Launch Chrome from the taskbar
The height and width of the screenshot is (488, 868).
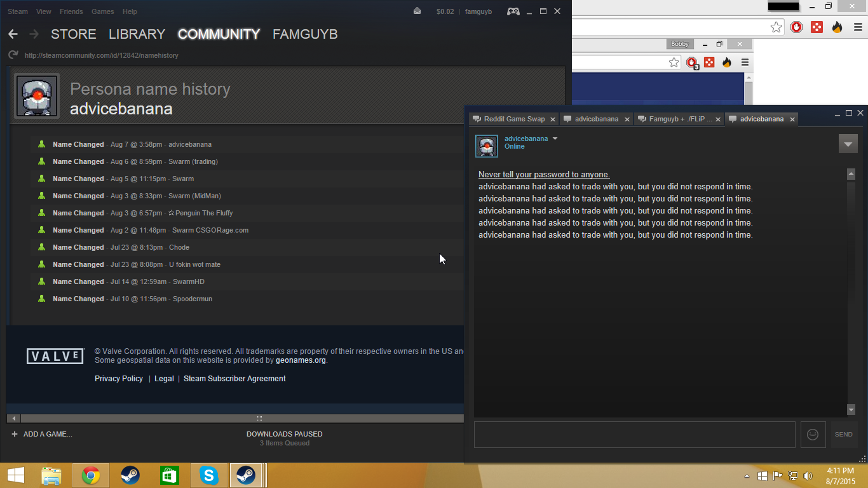(x=91, y=475)
